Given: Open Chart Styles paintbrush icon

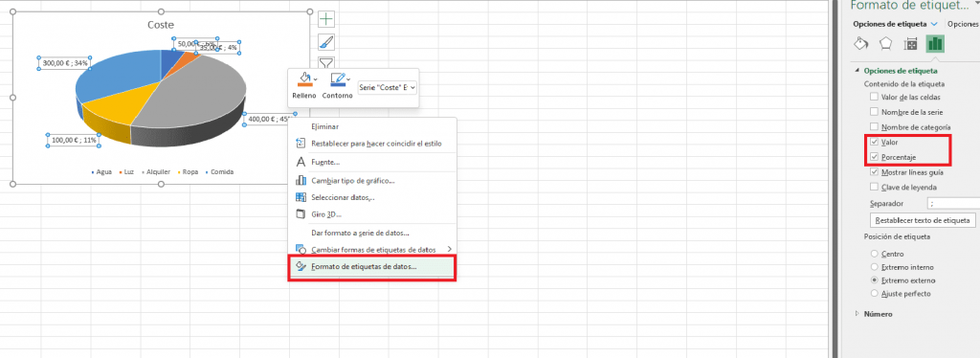Looking at the screenshot, I should 326,42.
